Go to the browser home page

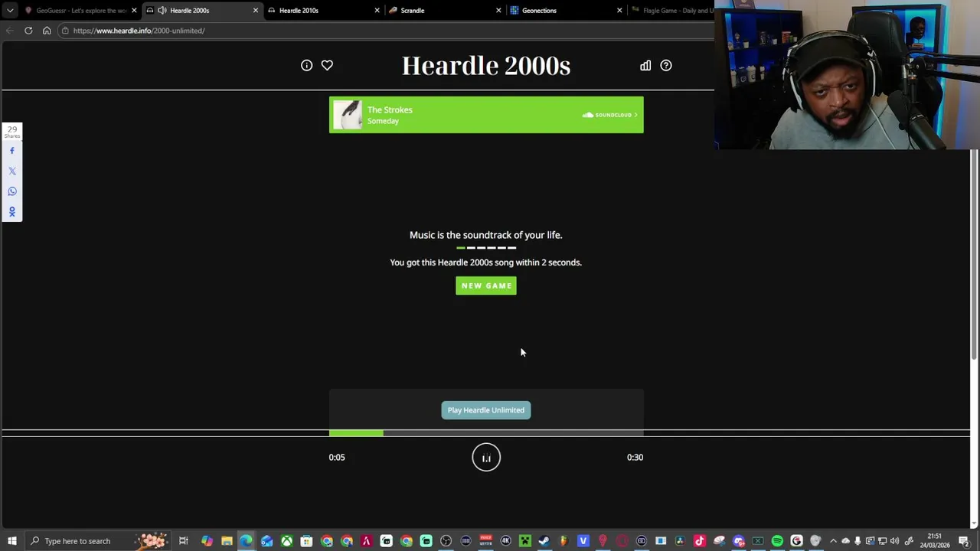[47, 31]
